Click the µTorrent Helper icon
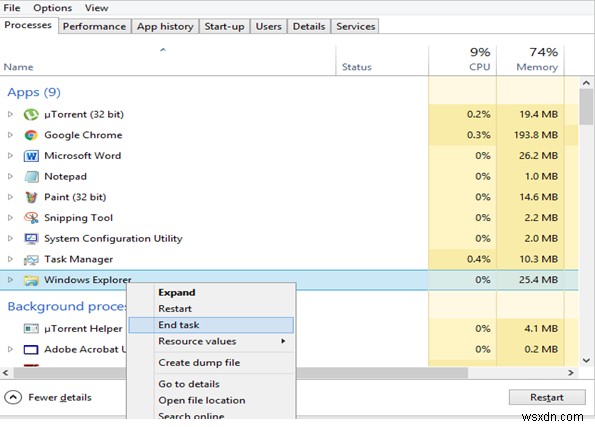This screenshot has height=427, width=595. coord(31,328)
